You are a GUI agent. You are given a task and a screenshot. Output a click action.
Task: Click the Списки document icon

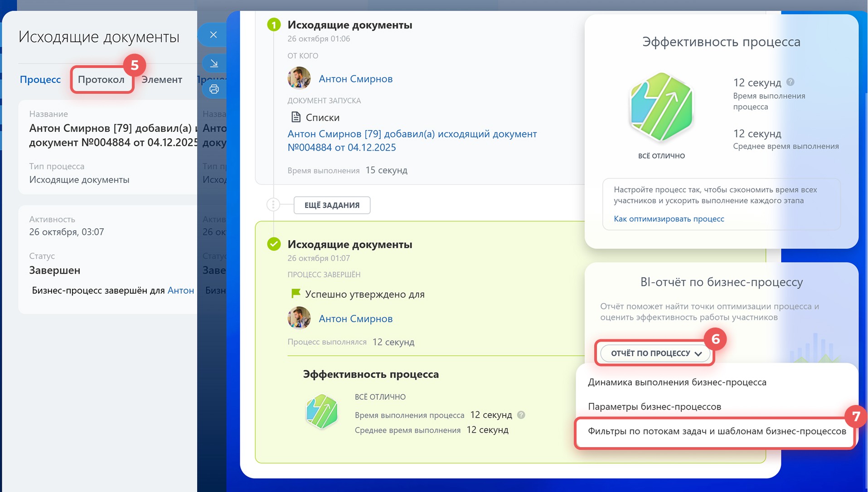296,117
